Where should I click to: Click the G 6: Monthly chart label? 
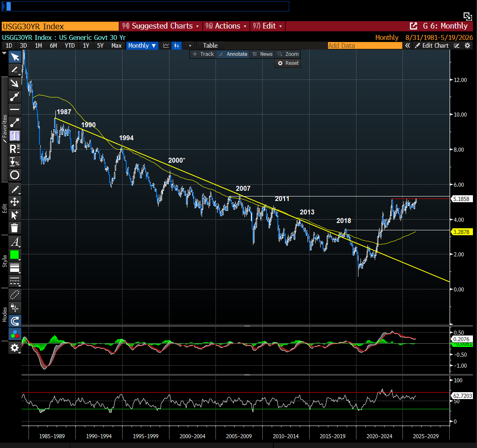click(445, 26)
